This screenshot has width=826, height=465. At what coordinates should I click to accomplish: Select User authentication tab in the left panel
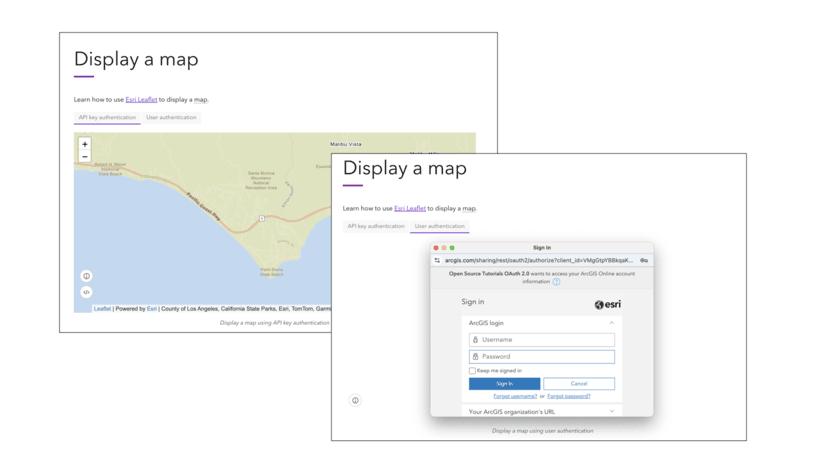coord(171,117)
